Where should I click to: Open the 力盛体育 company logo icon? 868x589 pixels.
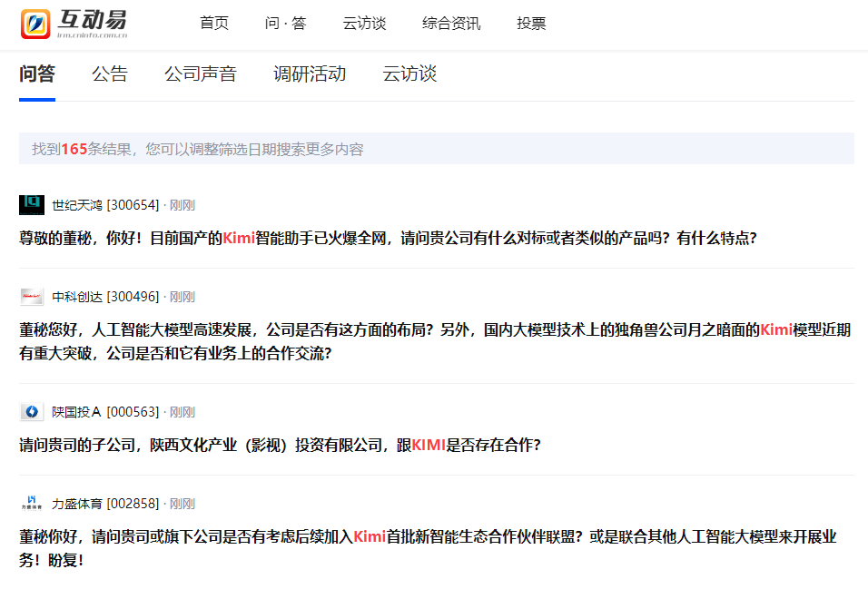point(32,503)
